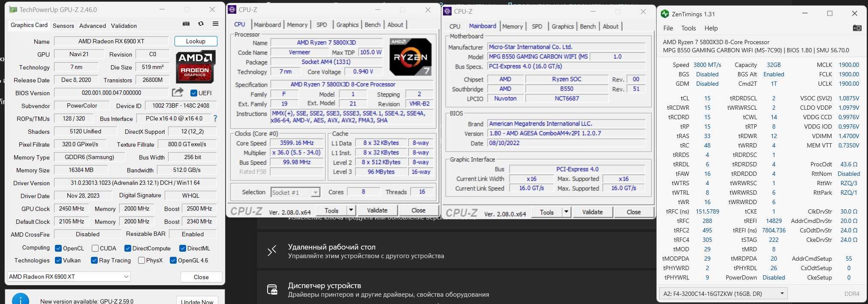Image resolution: width=868 pixels, height=304 pixels.
Task: Open Bench tab in first CPU-Z window
Action: click(373, 24)
